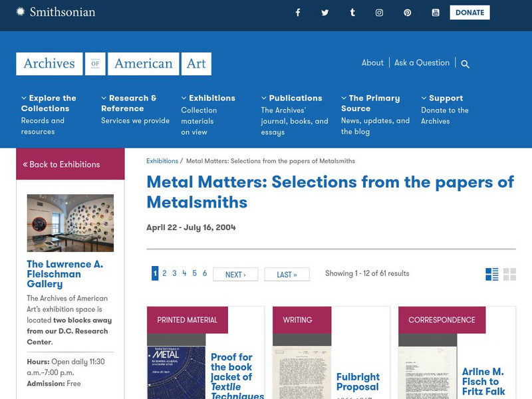The image size is (532, 399).
Task: Click the Fleischman Gallery photo thumbnail
Action: (x=70, y=223)
